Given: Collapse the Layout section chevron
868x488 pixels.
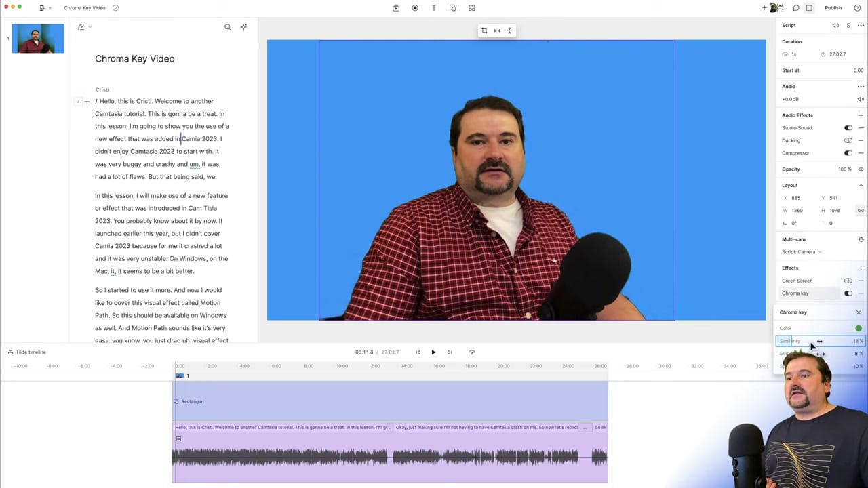Looking at the screenshot, I should (x=861, y=184).
